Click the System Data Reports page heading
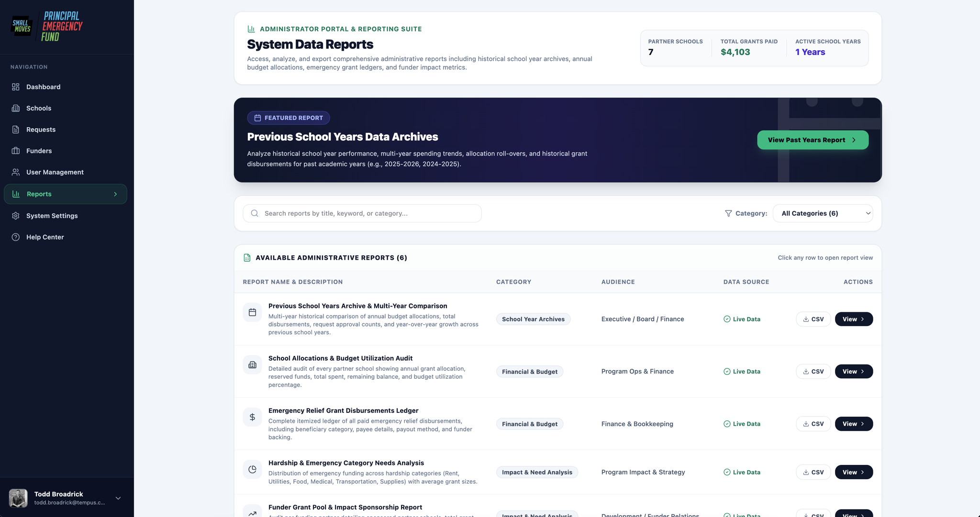The height and width of the screenshot is (517, 980). coord(310,44)
